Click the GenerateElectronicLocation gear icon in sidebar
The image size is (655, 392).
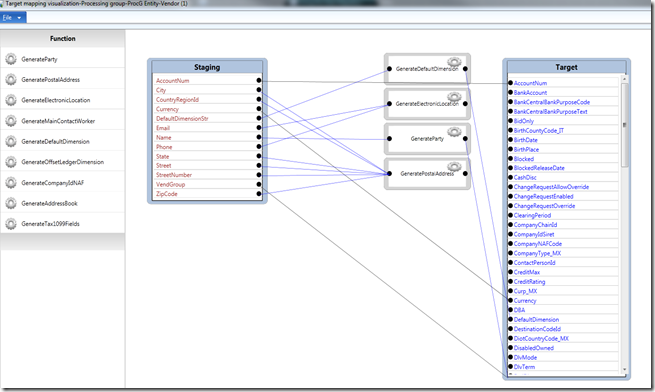pos(11,100)
